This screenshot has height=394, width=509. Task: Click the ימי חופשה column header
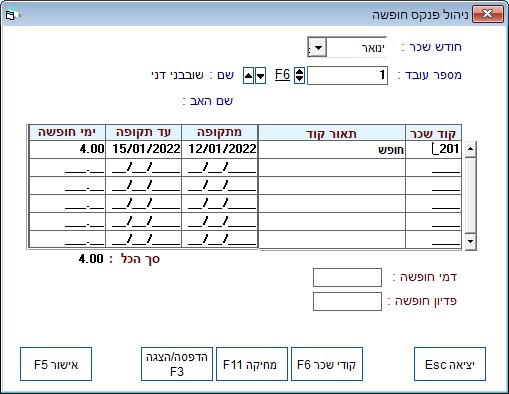67,133
